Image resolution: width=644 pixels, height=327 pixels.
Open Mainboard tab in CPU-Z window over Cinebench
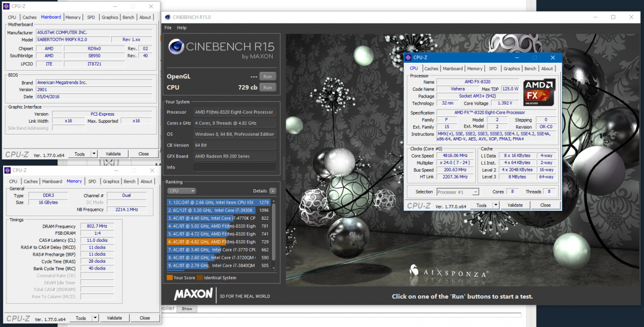point(453,69)
